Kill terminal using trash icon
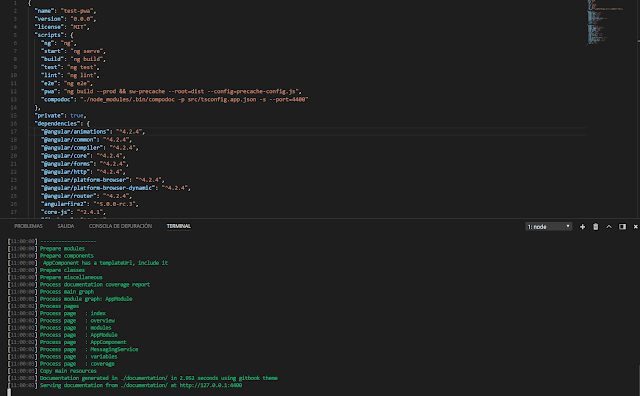 (596, 227)
